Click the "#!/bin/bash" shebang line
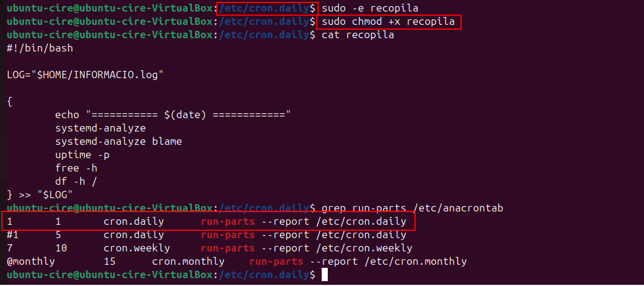 tap(40, 48)
